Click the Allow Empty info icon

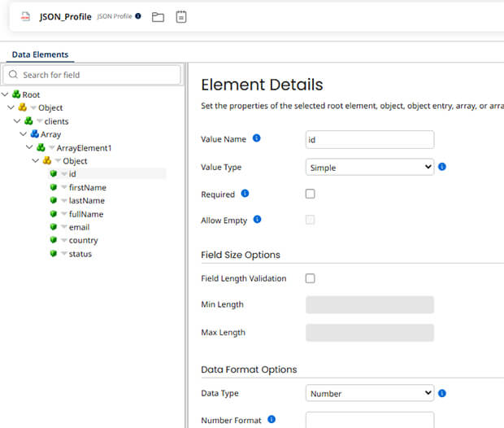click(258, 220)
